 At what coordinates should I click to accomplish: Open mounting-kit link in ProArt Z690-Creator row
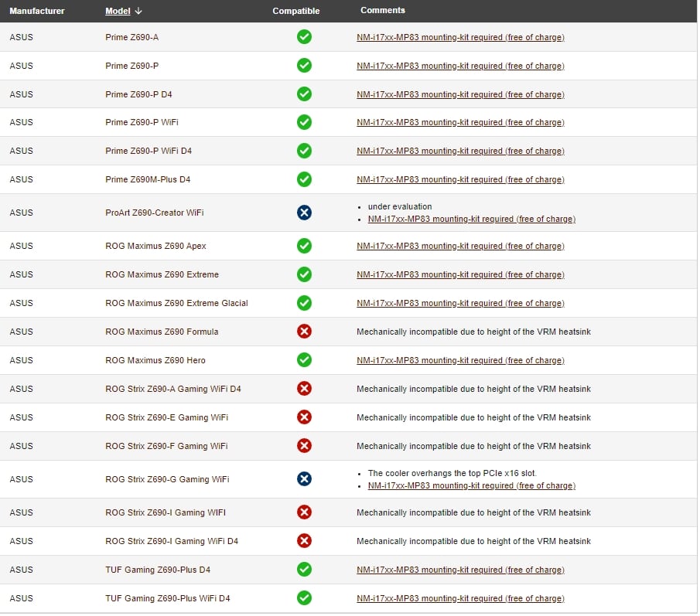point(471,219)
